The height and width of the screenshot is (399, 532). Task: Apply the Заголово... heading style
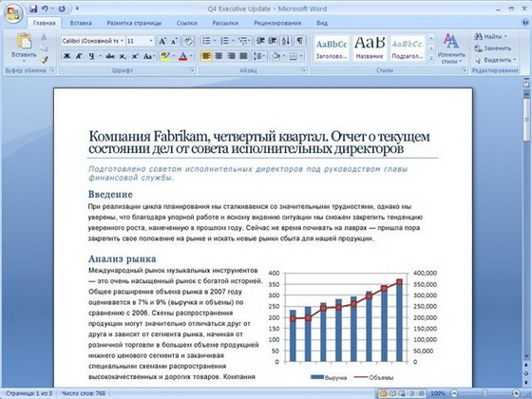[x=332, y=48]
